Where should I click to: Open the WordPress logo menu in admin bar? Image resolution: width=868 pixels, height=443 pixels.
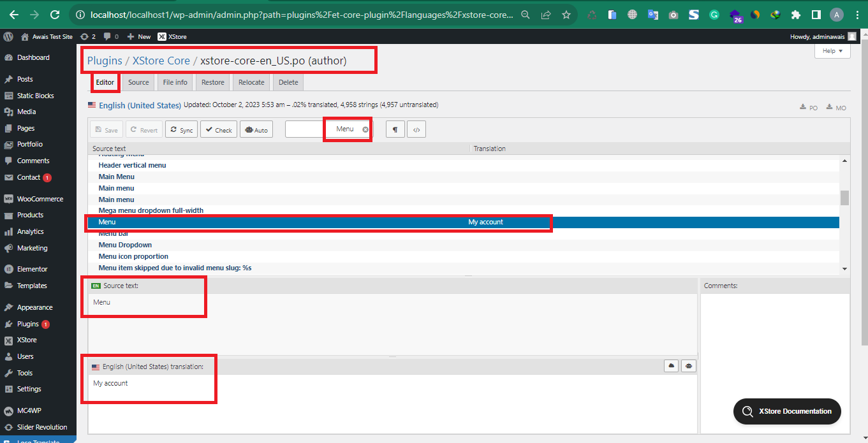[8, 37]
